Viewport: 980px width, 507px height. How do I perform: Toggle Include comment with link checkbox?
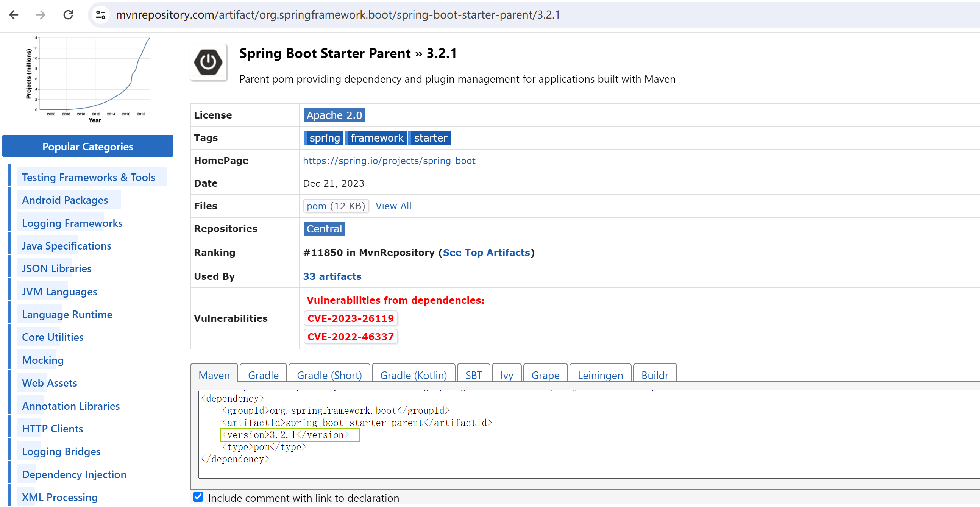pos(198,497)
